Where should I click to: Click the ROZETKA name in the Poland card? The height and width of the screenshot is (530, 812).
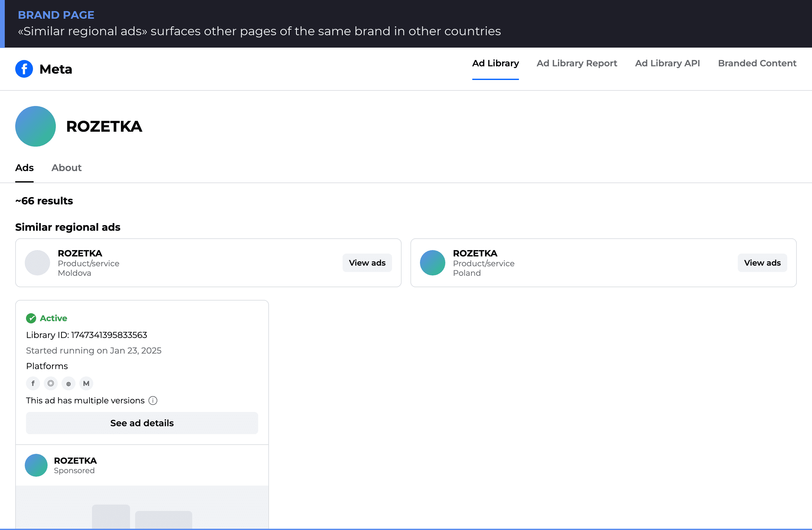pyautogui.click(x=475, y=254)
